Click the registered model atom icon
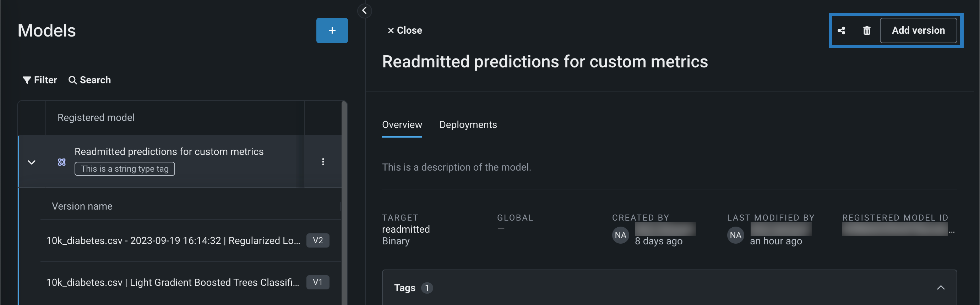This screenshot has width=980, height=305. 62,162
